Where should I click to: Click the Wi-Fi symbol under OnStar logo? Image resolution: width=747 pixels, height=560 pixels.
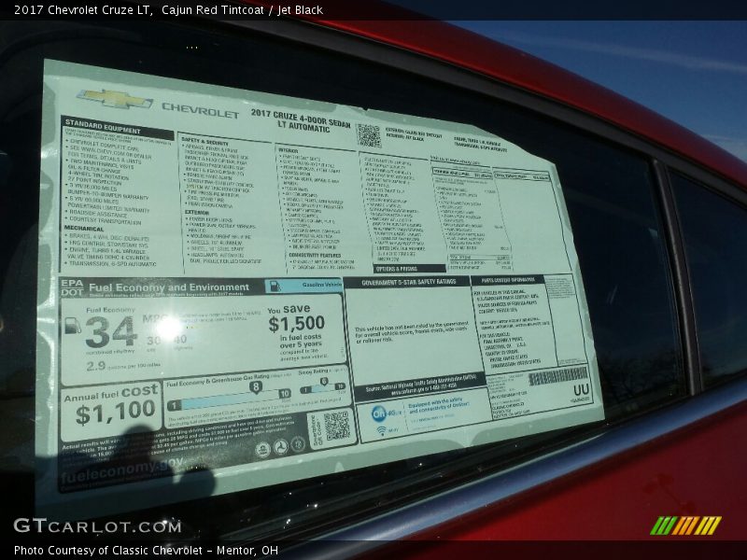tap(382, 430)
